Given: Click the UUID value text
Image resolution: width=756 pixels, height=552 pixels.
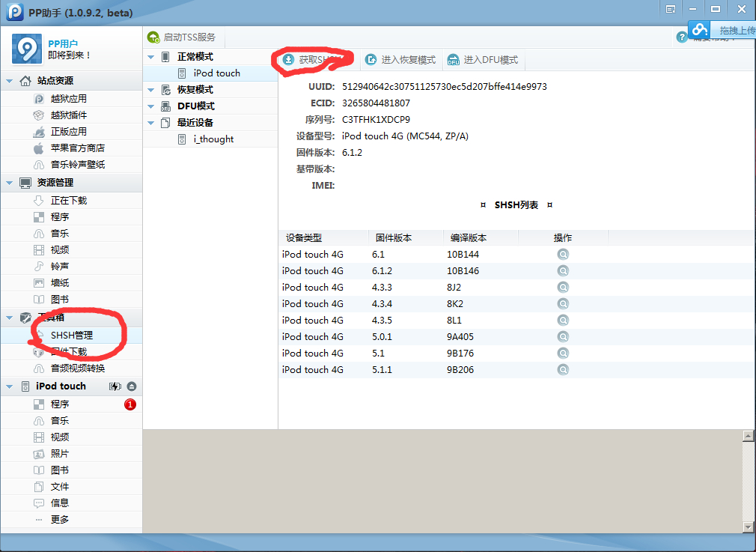Looking at the screenshot, I should 444,87.
